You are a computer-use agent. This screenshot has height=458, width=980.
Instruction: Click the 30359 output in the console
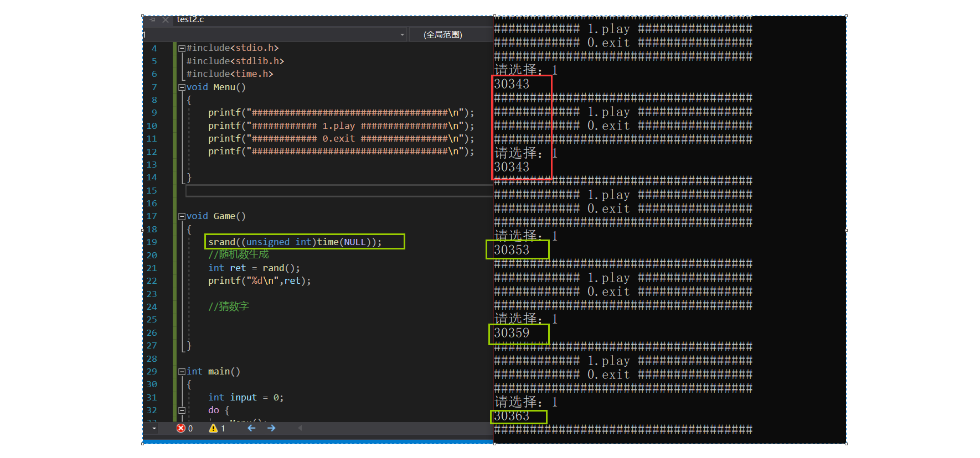pyautogui.click(x=512, y=333)
